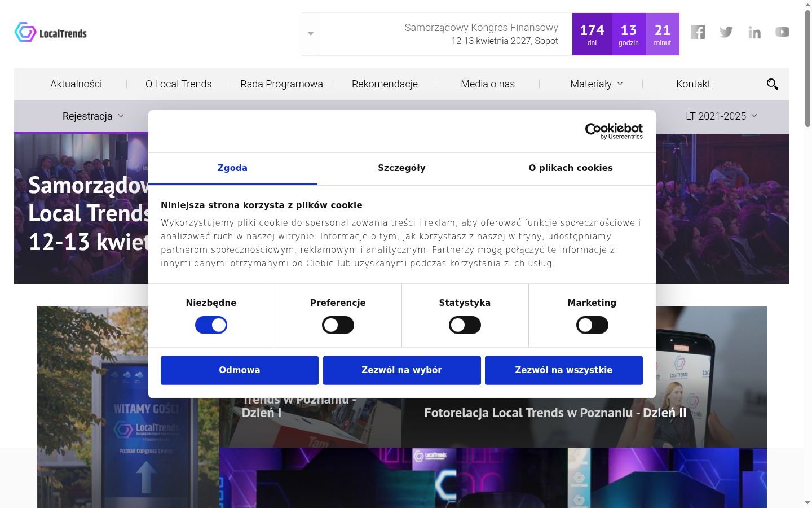The height and width of the screenshot is (508, 812).
Task: Toggle the Niezbędne cookies switch
Action: [x=211, y=325]
